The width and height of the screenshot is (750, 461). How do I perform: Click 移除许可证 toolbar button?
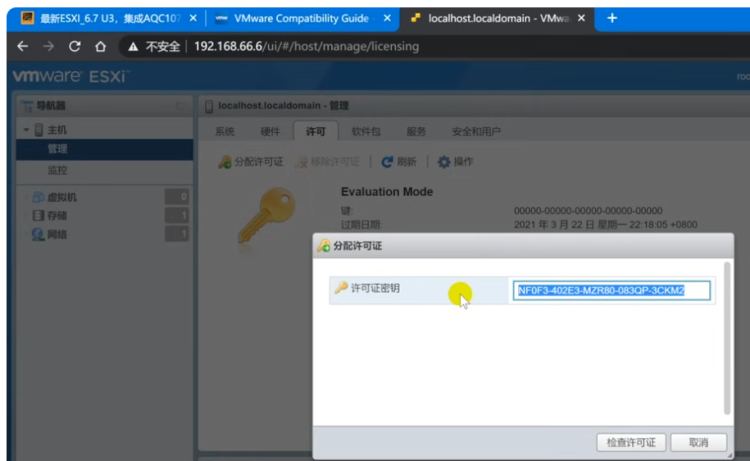pyautogui.click(x=327, y=162)
